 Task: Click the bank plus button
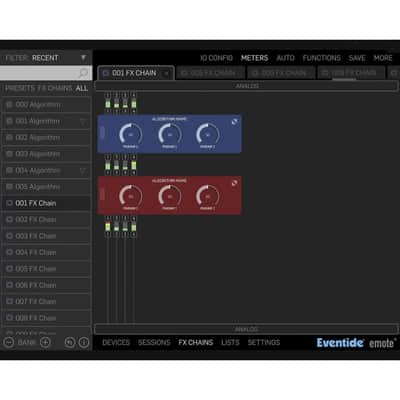tap(45, 342)
